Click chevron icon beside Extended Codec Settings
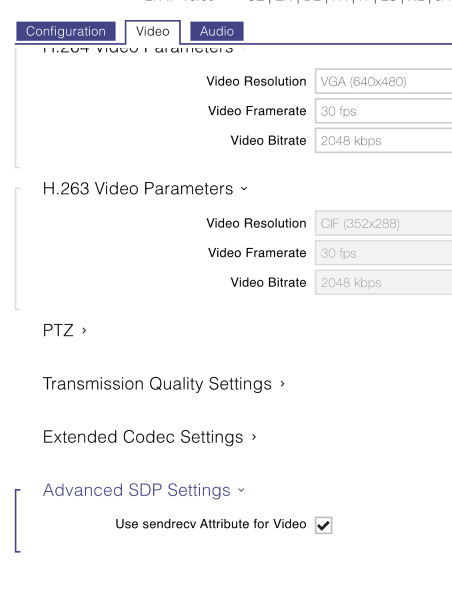Screen dimensions: 452x591 254,437
